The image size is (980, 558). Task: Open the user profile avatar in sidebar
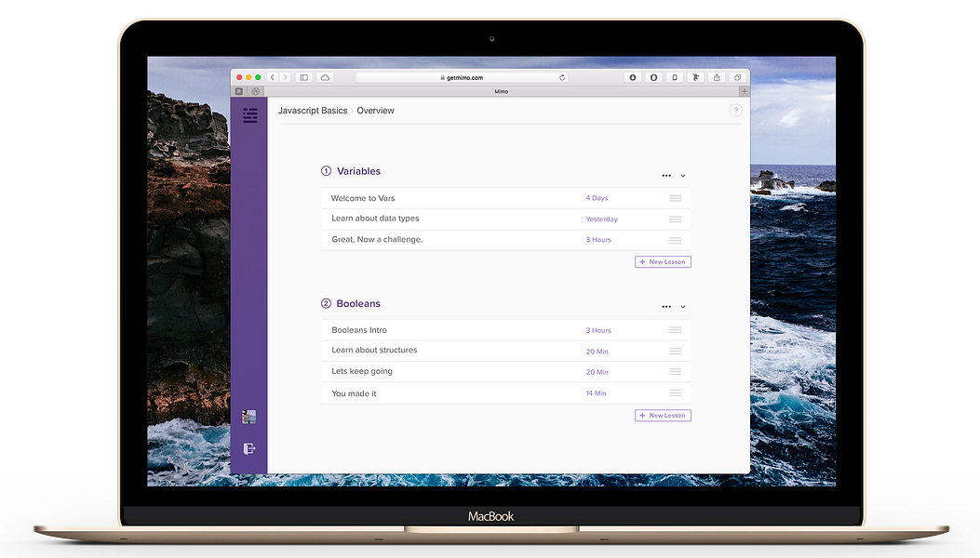pos(248,417)
